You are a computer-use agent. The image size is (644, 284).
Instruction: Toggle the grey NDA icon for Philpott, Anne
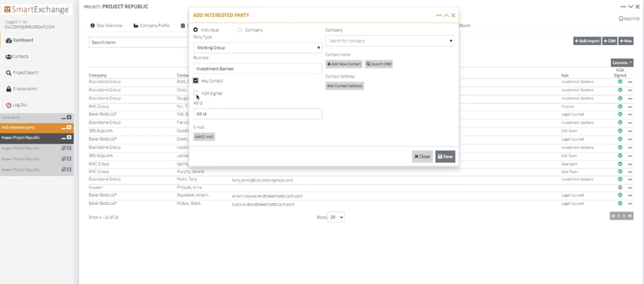620,188
